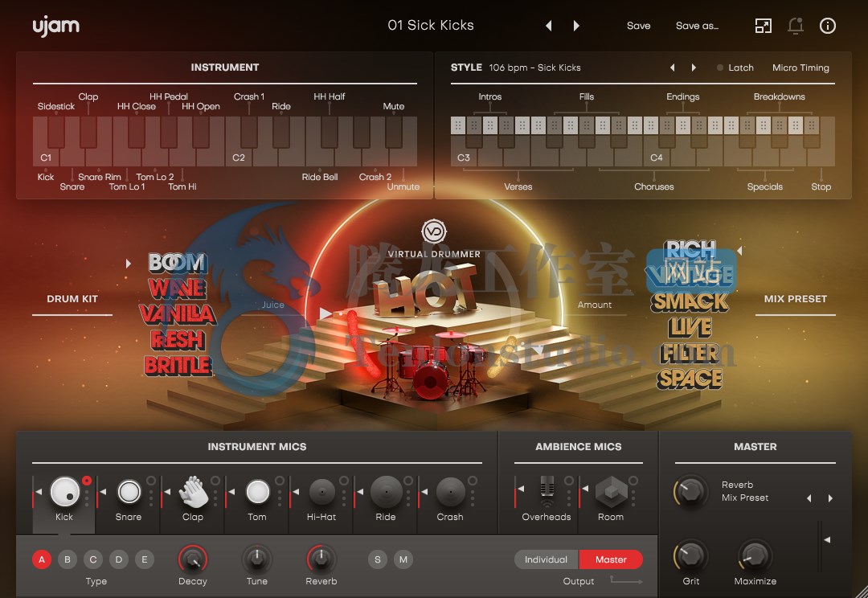Select previous style arrow
Screen dimensions: 868x598
pyautogui.click(x=673, y=68)
